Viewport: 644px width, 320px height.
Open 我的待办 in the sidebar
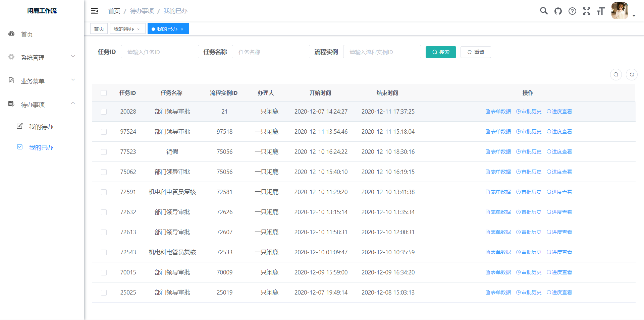42,127
